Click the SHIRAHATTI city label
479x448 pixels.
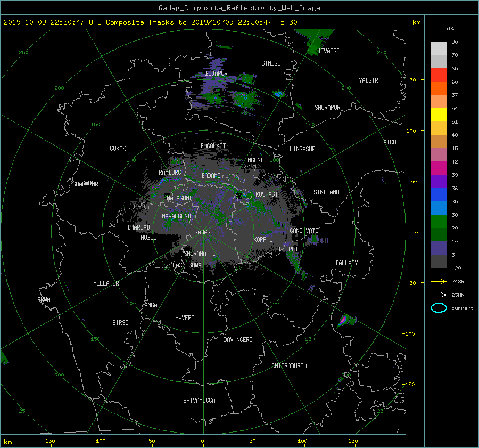point(200,254)
